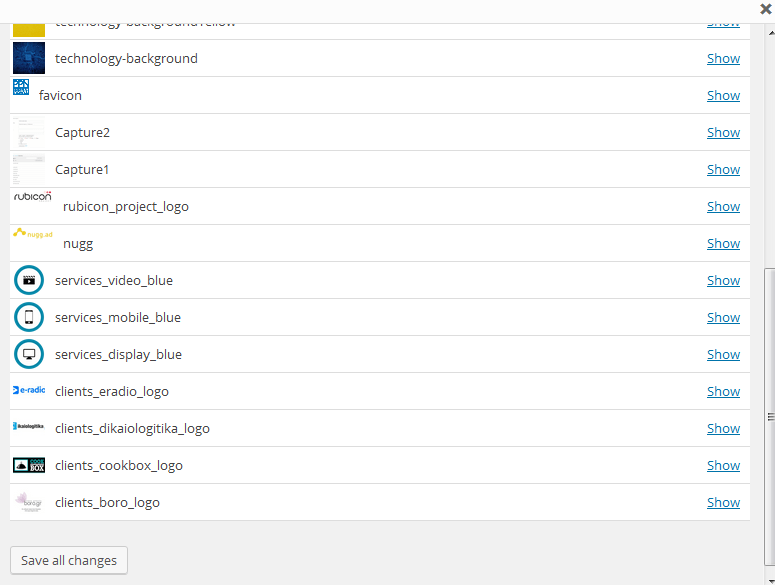This screenshot has height=585, width=775.
Task: Click the e-radio logo thumbnail
Action: (x=29, y=390)
